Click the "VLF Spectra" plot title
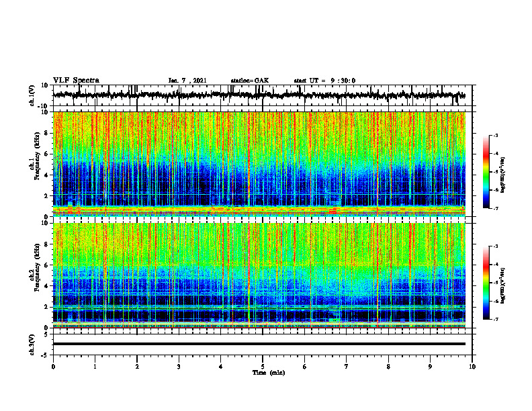Image resolution: width=532 pixels, height=411 pixels. [x=76, y=80]
